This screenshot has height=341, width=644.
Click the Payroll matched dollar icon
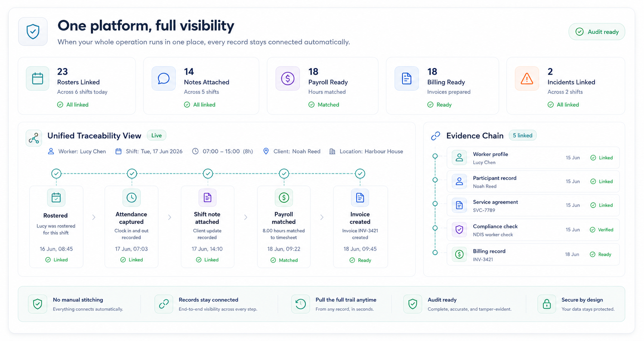click(284, 198)
